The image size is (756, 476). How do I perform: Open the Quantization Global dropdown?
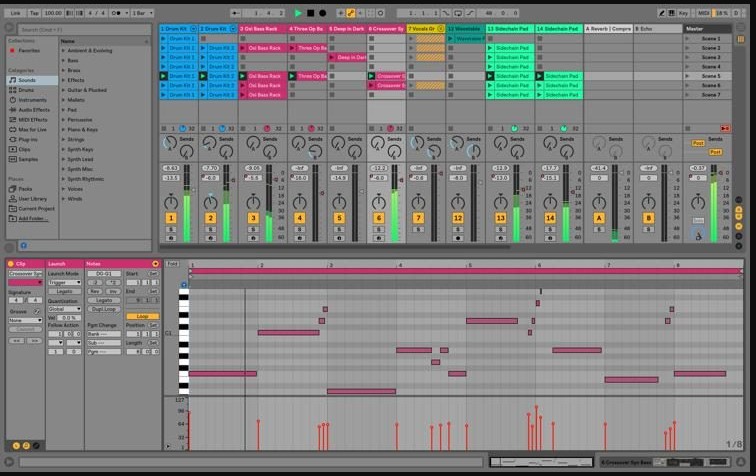coord(65,308)
